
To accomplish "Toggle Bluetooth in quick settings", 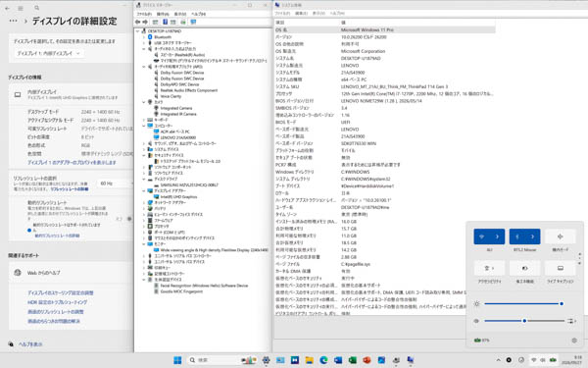I will (x=517, y=237).
